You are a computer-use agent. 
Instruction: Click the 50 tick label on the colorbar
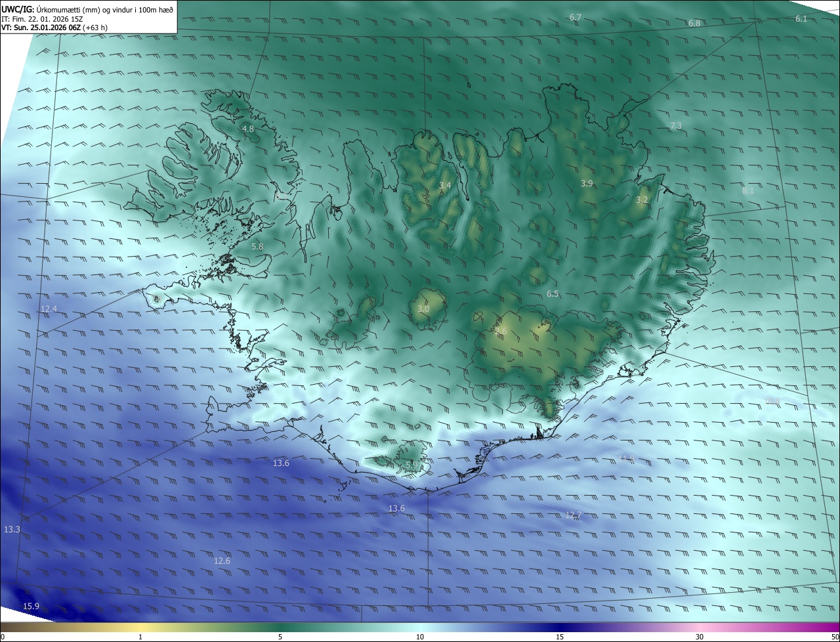(x=835, y=637)
